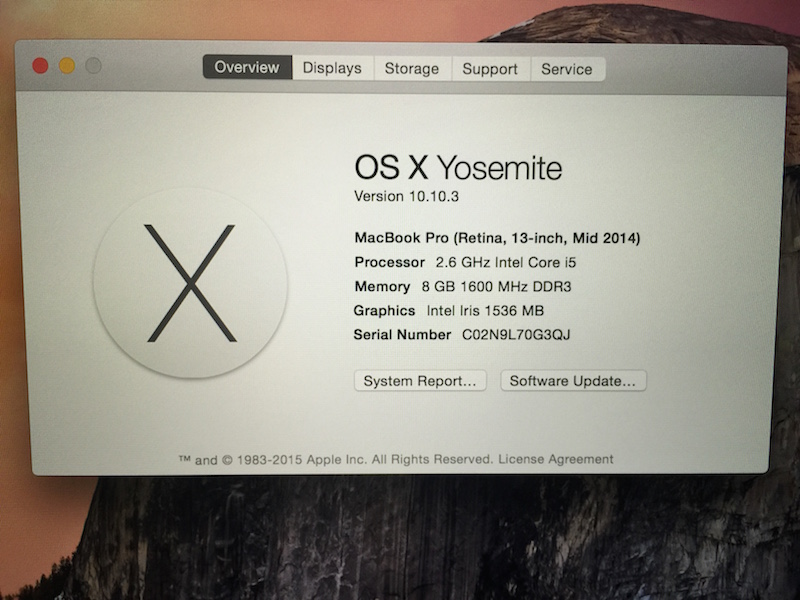Click the Intel Iris 1536 MB value

click(485, 310)
